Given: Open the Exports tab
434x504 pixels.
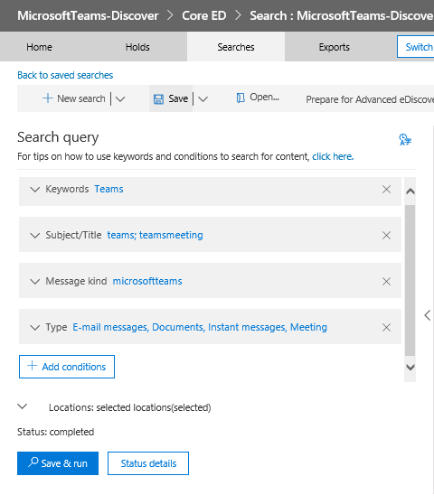Looking at the screenshot, I should click(335, 47).
